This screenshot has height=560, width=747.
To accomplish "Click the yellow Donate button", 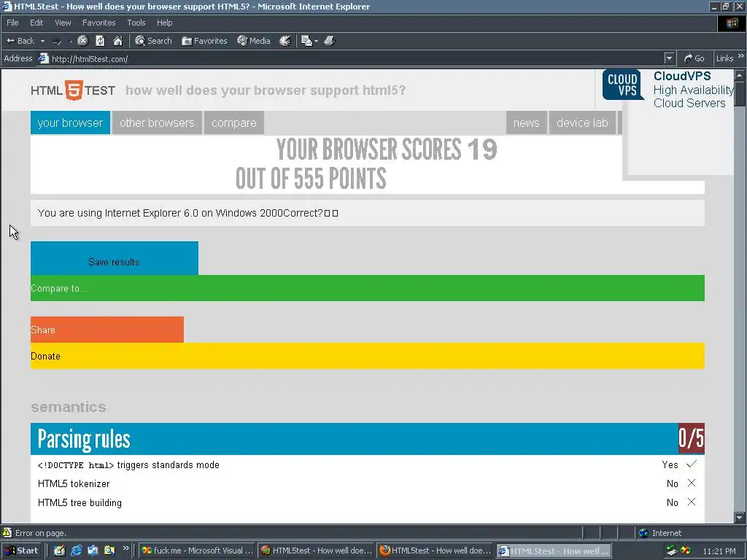I will tap(368, 356).
